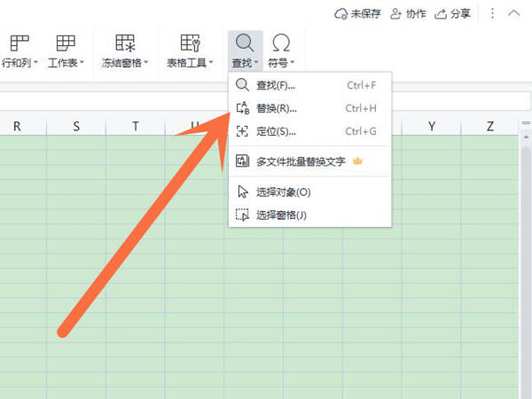Click the Ctrl+H shortcut text

[x=361, y=108]
